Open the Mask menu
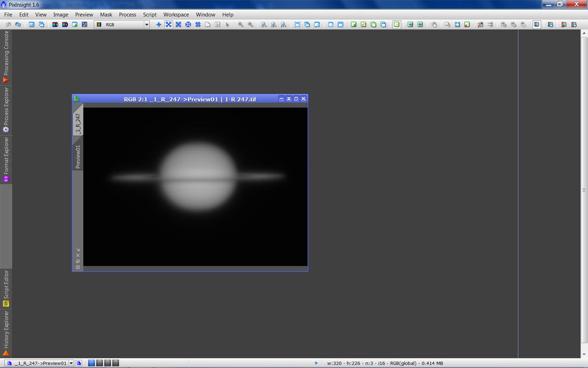The image size is (588, 368). (x=106, y=14)
